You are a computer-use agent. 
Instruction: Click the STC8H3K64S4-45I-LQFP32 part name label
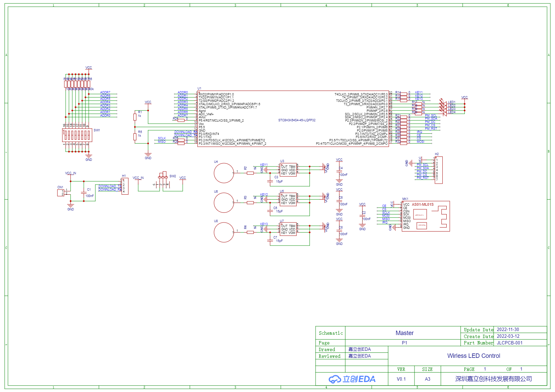point(297,120)
